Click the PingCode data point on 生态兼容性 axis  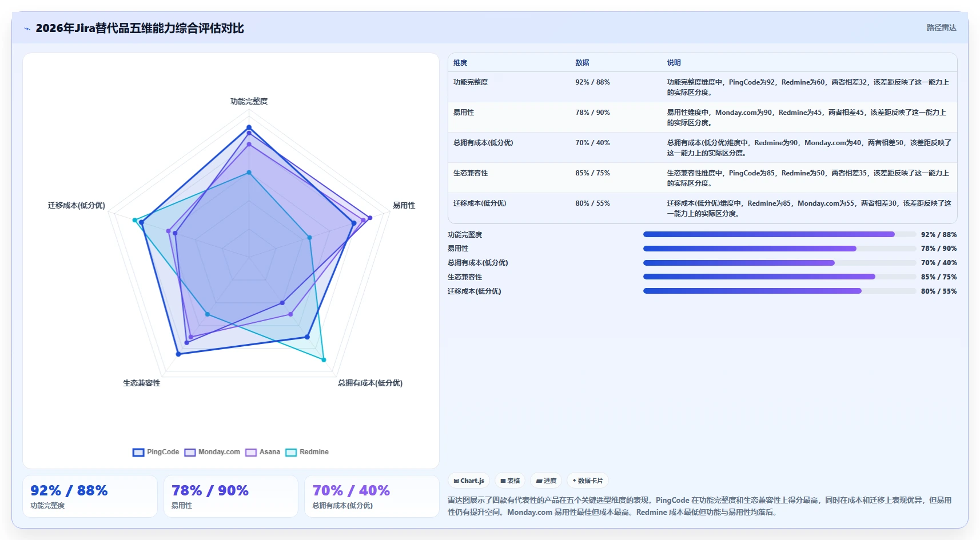178,354
